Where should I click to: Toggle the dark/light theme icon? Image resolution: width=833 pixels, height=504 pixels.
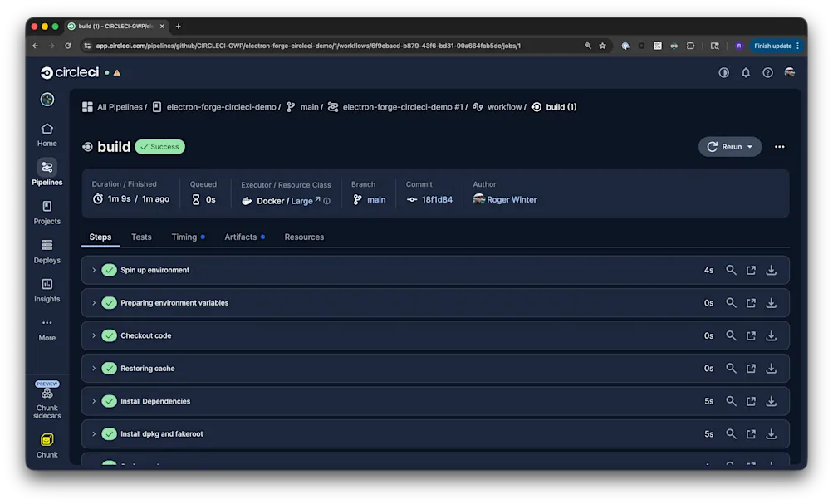click(723, 73)
